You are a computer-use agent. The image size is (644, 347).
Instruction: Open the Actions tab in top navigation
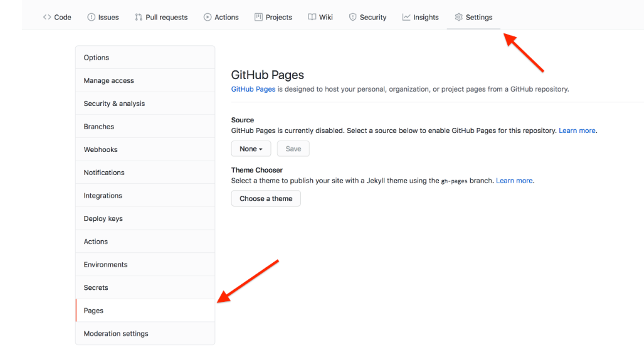221,18
